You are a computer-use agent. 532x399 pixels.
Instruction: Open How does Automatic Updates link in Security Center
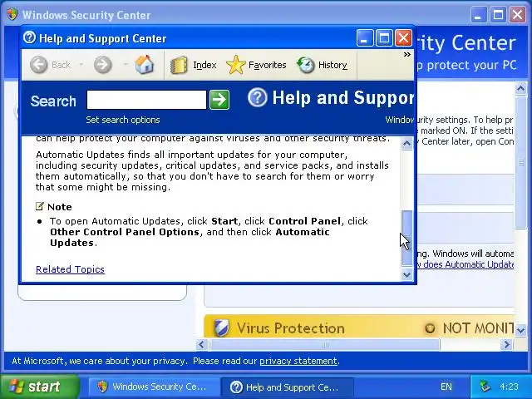pyautogui.click(x=465, y=264)
